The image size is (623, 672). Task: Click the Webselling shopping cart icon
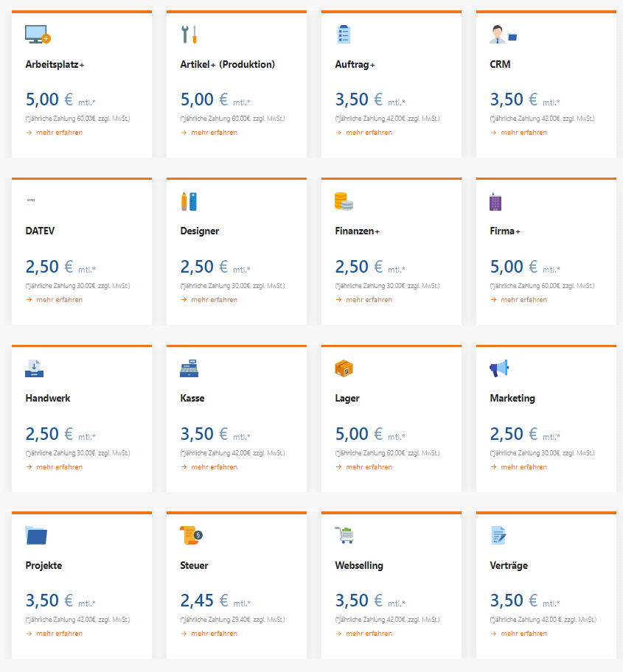pos(344,535)
